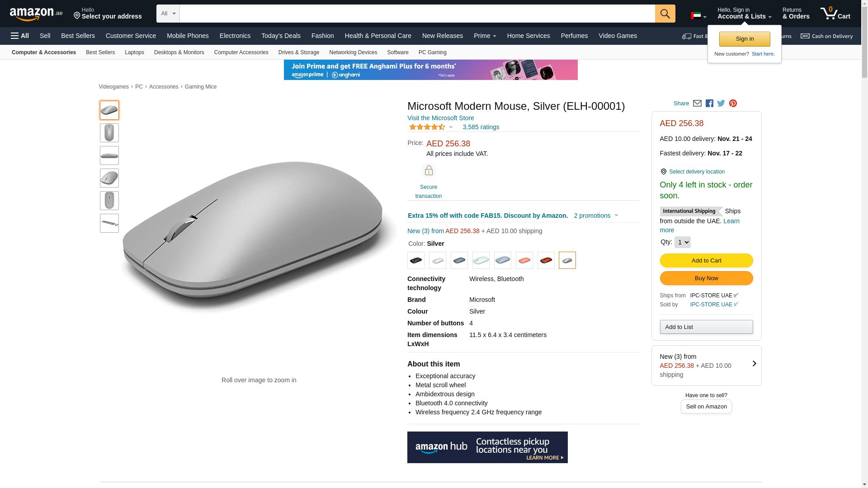Open the search category 'All' dropdown
This screenshot has width=868, height=488.
pos(168,14)
